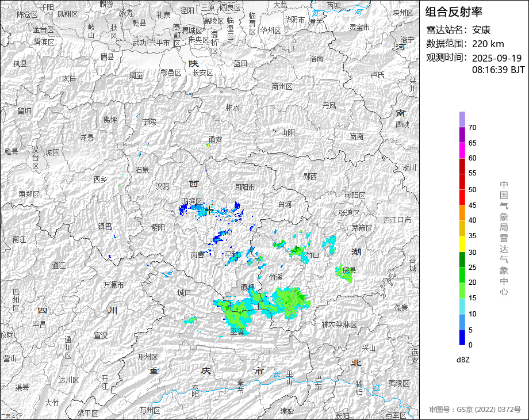Click the 紫阳 map label
Screen dimensions: 529x420
[158, 228]
